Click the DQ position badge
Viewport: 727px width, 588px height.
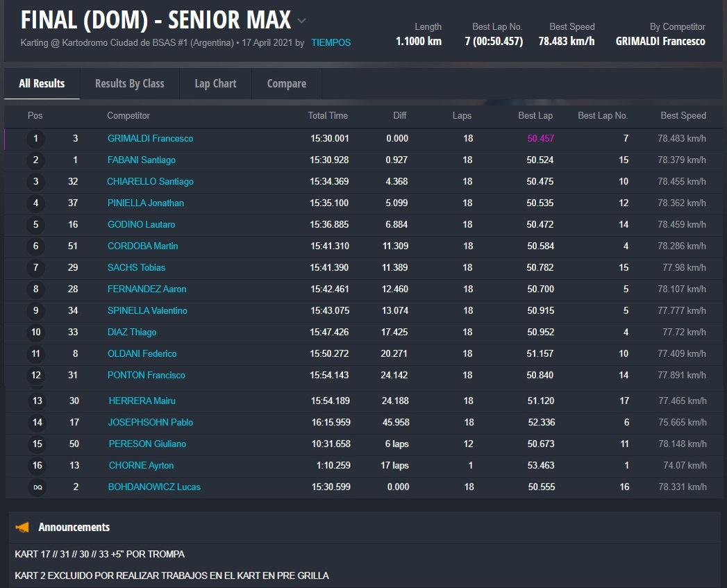coord(37,487)
